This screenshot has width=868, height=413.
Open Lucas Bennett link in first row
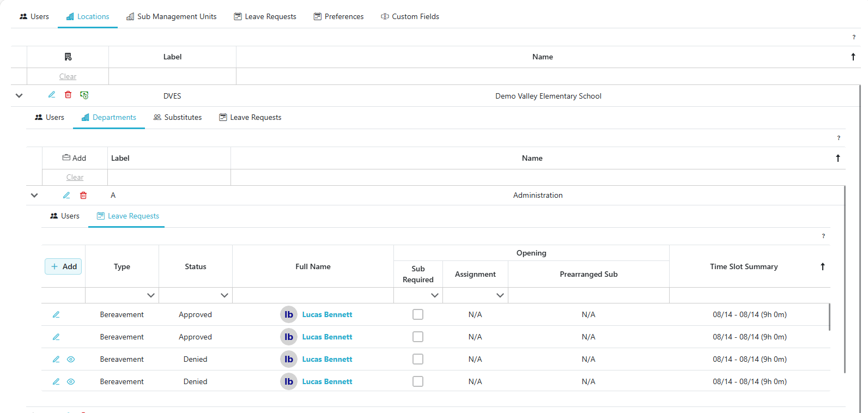327,314
